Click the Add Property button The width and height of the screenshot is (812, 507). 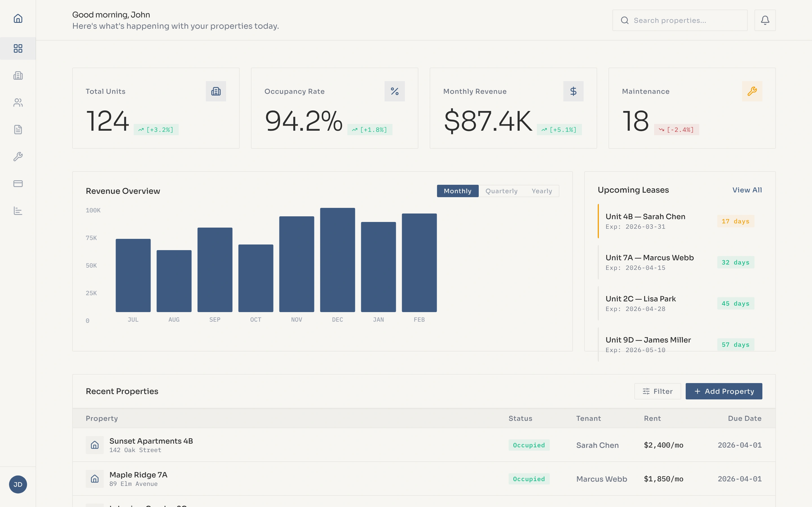pos(723,391)
